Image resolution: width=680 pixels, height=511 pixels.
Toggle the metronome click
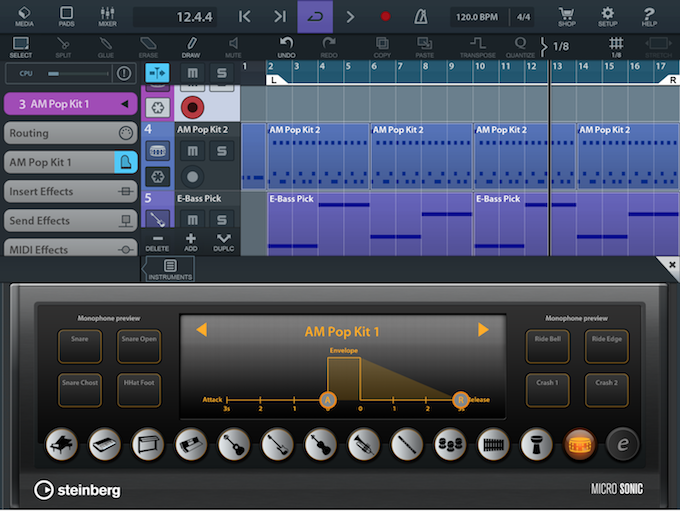point(420,17)
